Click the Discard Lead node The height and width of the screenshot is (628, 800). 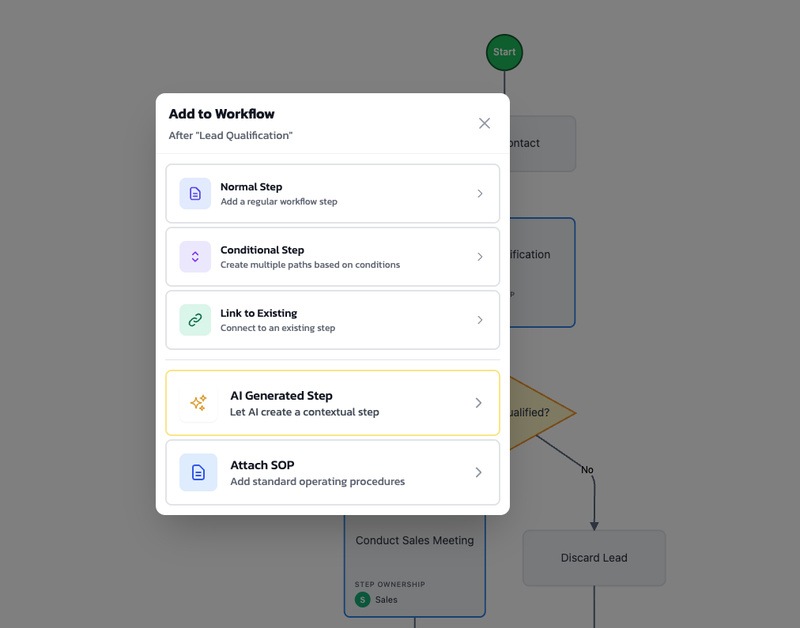coord(594,558)
